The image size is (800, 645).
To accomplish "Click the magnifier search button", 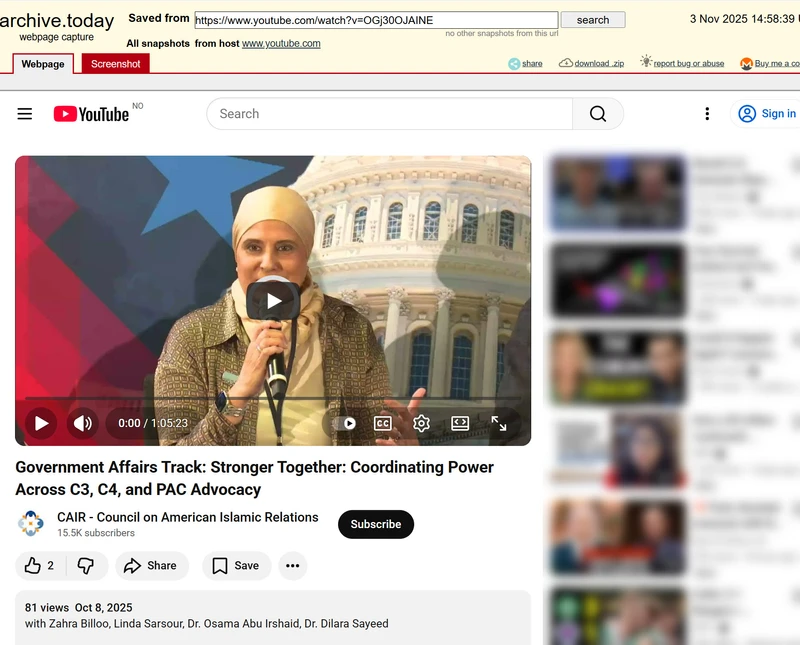I will [x=597, y=114].
